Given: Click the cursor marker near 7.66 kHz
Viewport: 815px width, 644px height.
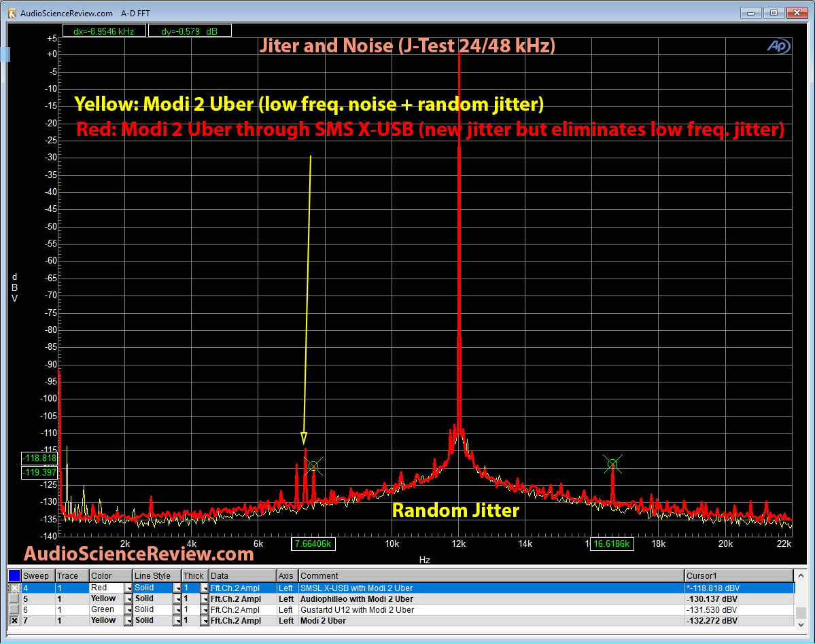Looking at the screenshot, I should click(313, 466).
